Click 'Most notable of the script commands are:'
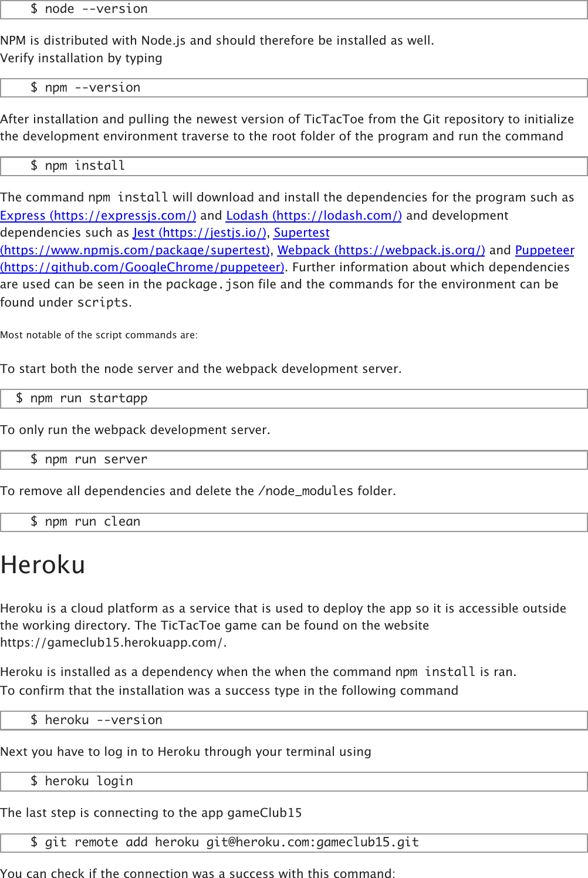The height and width of the screenshot is (878, 588). pos(99,335)
